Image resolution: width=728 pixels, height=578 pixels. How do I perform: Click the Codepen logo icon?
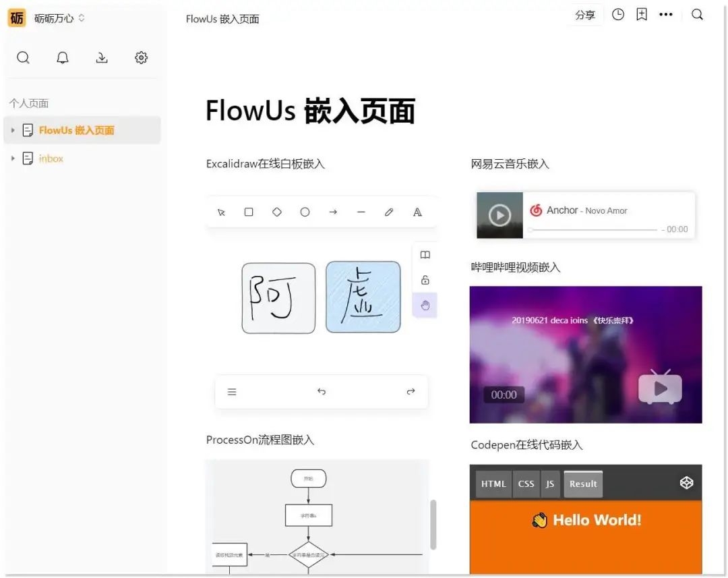687,483
